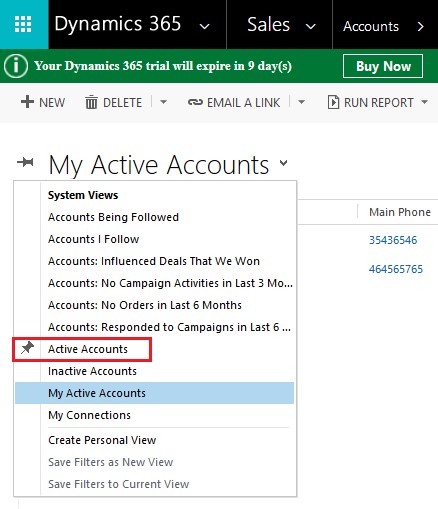The width and height of the screenshot is (438, 509).
Task: Click the EMAIL A LINK chain icon
Action: pos(195,102)
